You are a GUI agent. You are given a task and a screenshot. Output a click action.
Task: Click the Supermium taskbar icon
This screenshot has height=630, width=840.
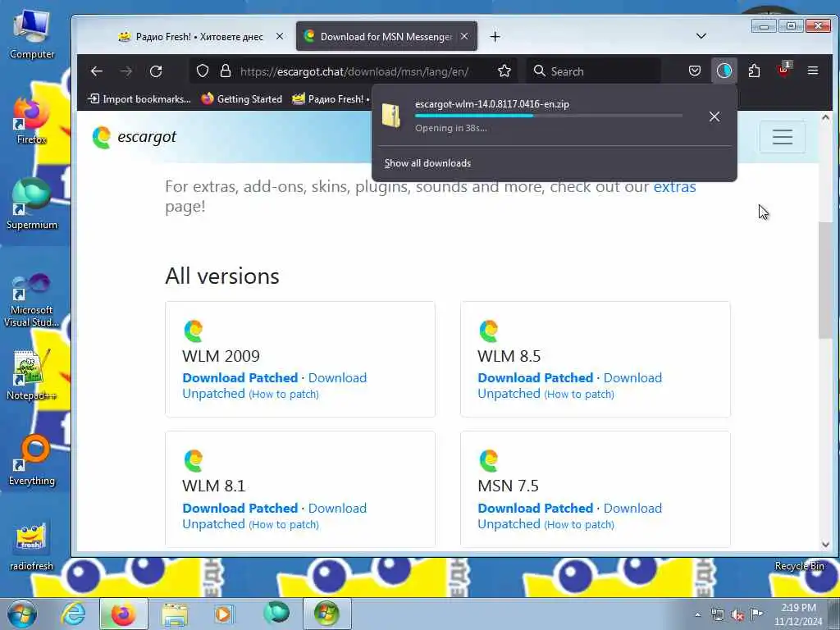coord(276,614)
